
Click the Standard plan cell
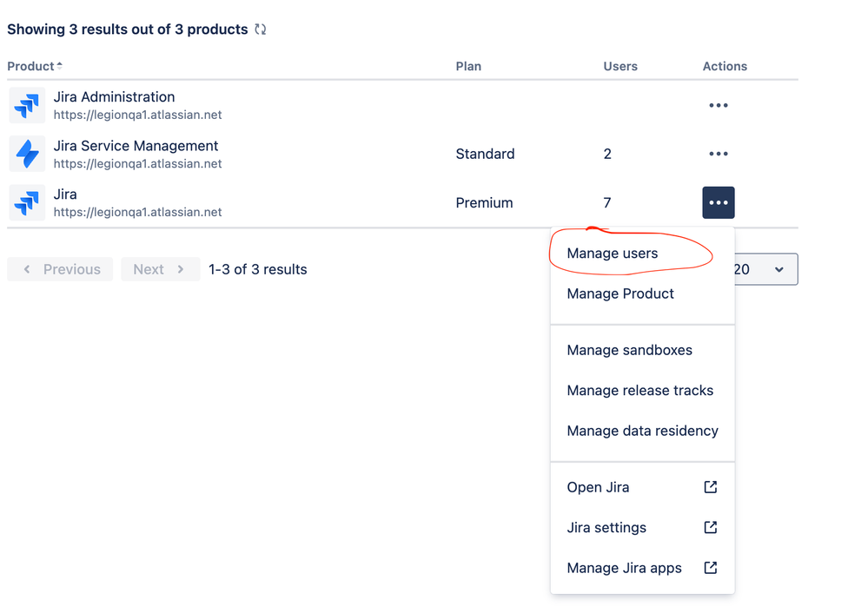pyautogui.click(x=485, y=154)
